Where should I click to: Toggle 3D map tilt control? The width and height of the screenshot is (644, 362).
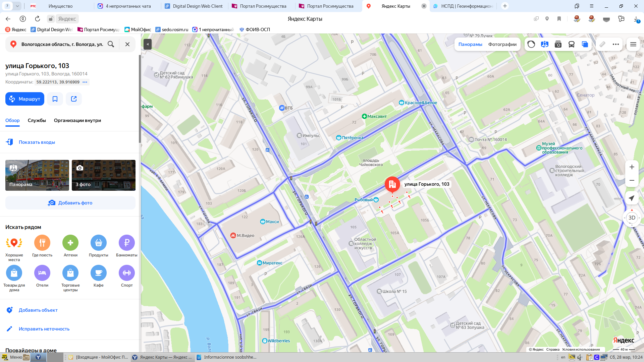point(632,218)
